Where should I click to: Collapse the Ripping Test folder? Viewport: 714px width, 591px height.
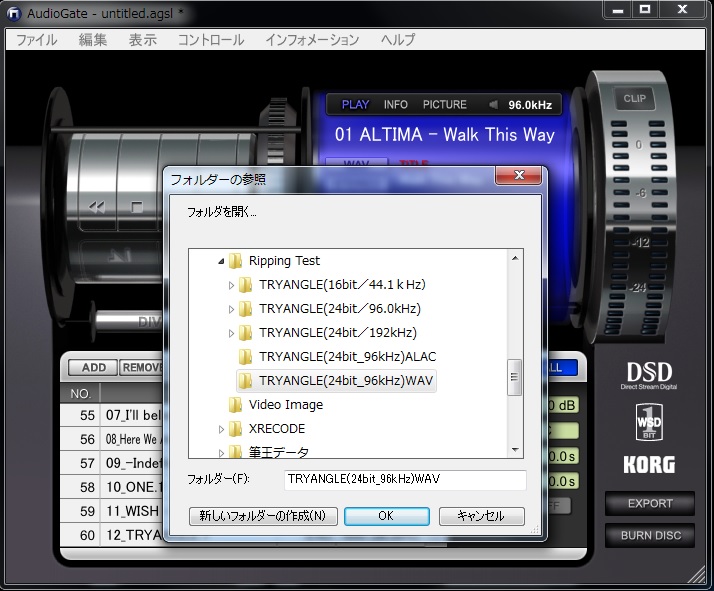pyautogui.click(x=221, y=261)
